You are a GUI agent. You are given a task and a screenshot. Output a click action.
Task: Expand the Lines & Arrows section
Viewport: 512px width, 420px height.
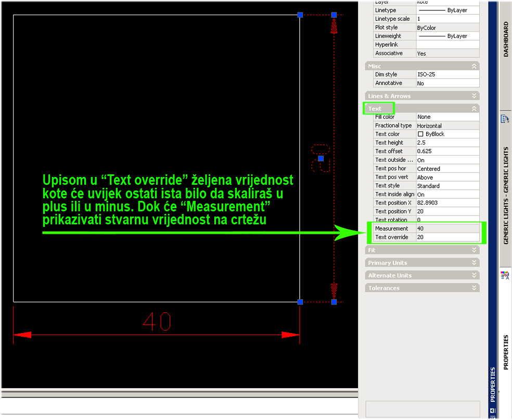tap(473, 96)
